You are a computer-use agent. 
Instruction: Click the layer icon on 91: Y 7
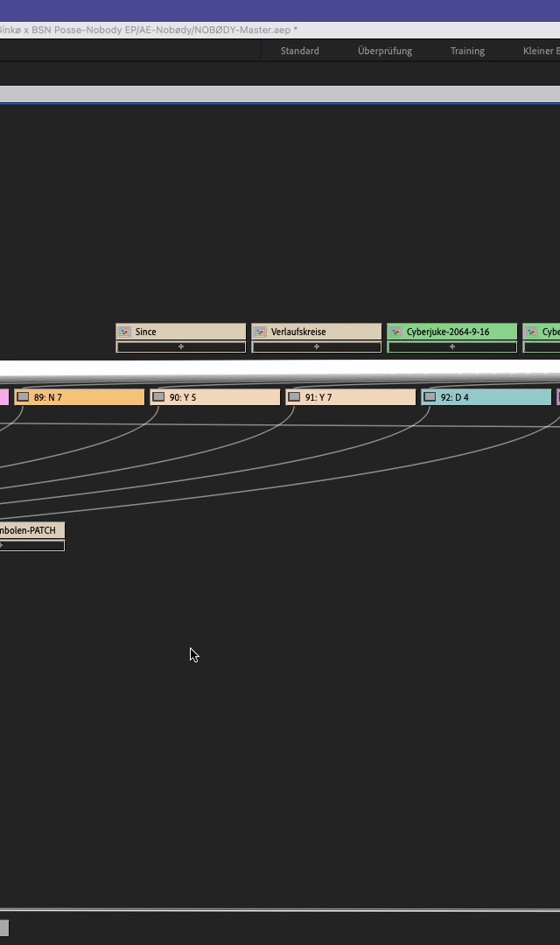(x=294, y=396)
